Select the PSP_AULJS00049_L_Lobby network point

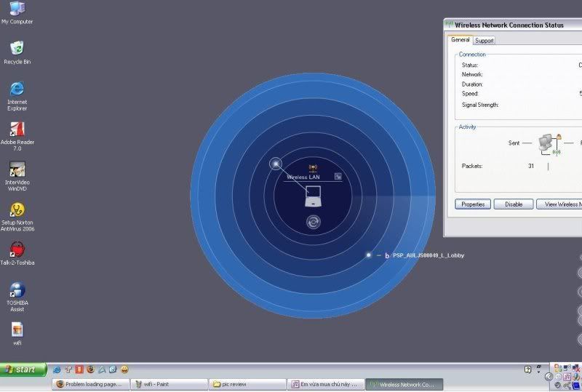click(369, 255)
